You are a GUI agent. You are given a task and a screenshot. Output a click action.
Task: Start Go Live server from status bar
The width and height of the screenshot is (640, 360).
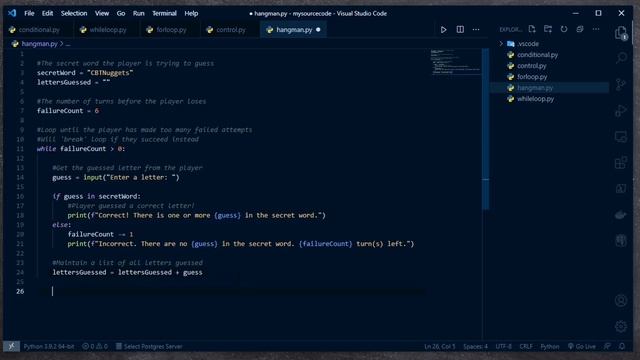click(582, 347)
